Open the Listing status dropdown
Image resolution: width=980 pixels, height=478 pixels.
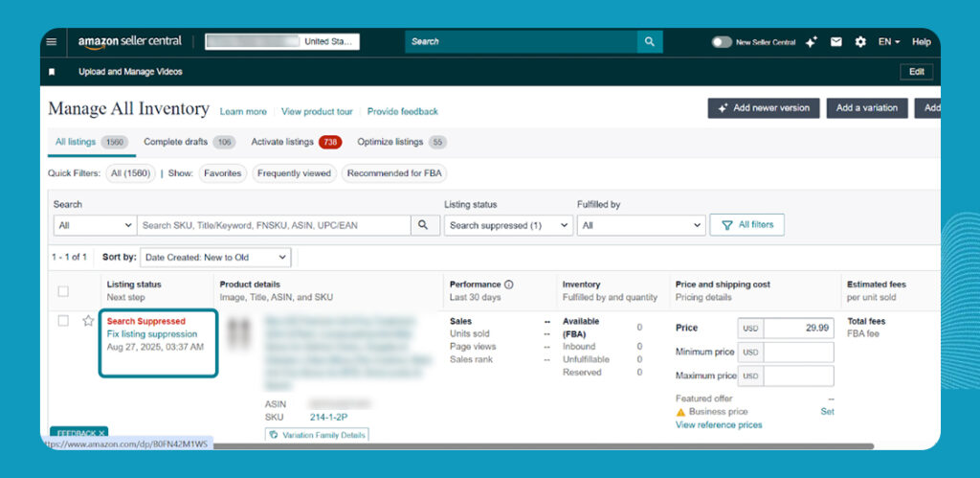pyautogui.click(x=508, y=225)
